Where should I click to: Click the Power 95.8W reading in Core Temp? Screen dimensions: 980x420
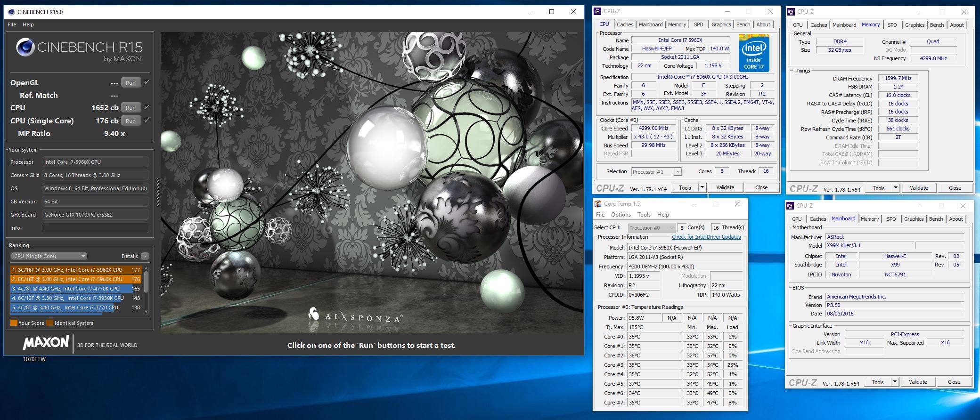pyautogui.click(x=644, y=318)
